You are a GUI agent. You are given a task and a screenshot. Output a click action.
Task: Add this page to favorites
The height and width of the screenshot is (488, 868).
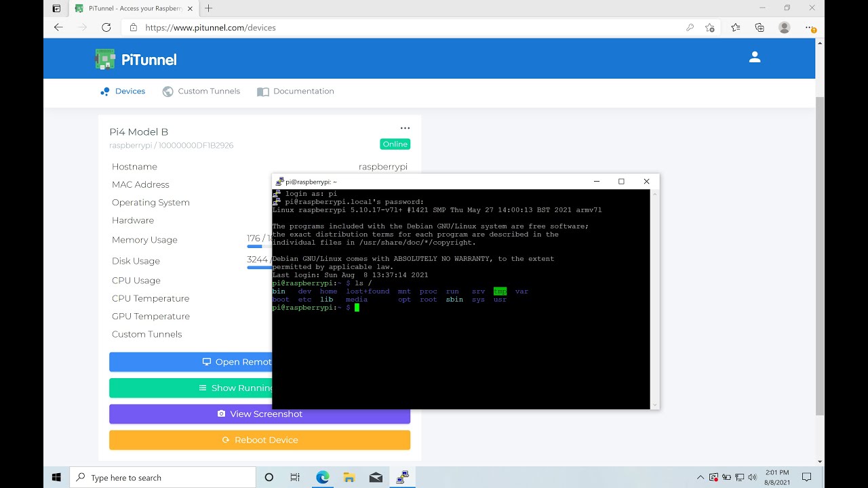tap(710, 28)
